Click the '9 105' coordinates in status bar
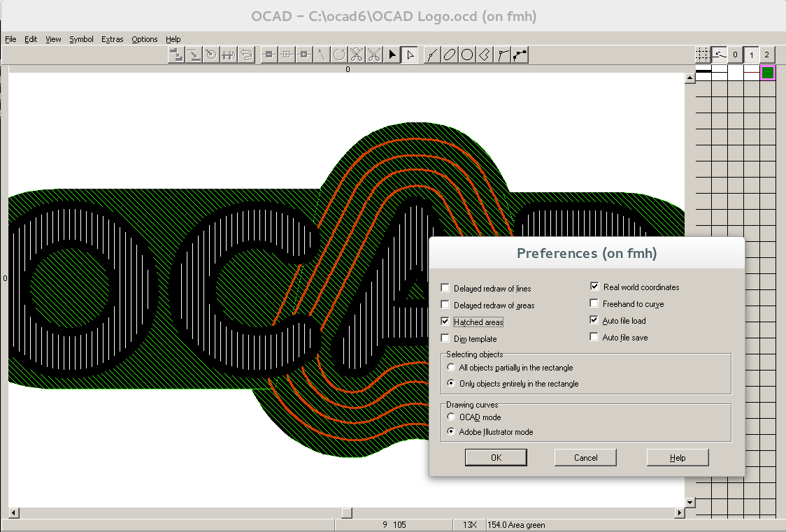 click(394, 524)
